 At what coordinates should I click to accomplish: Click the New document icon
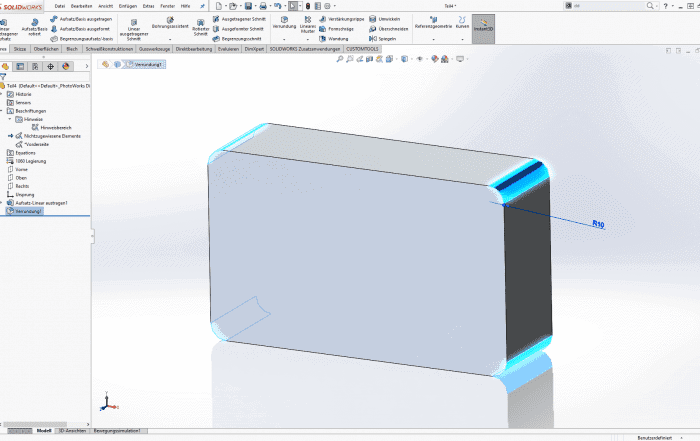coord(219,6)
